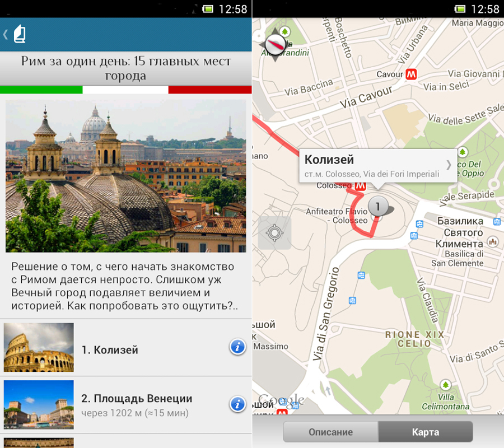Screen dimensions: 504x448
Task: Center map on my location button
Action: (274, 233)
